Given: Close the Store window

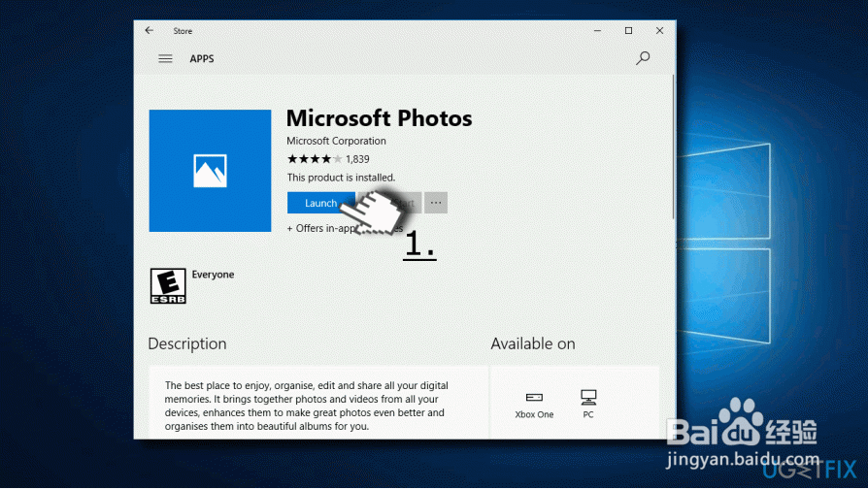Looking at the screenshot, I should click(659, 30).
